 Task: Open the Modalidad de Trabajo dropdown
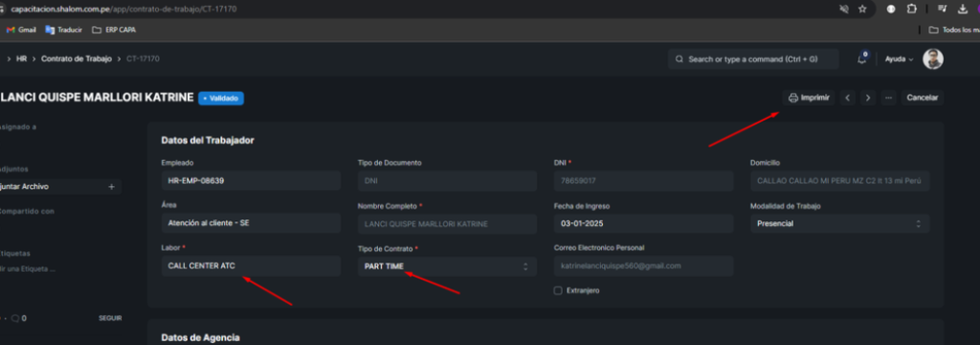click(839, 223)
